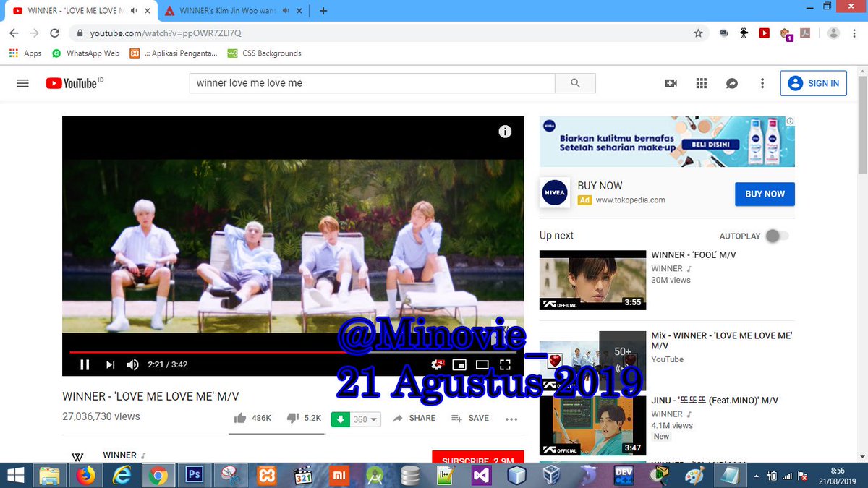The height and width of the screenshot is (488, 868).
Task: Click the Adobe Acrobat extension icon
Action: [x=805, y=33]
